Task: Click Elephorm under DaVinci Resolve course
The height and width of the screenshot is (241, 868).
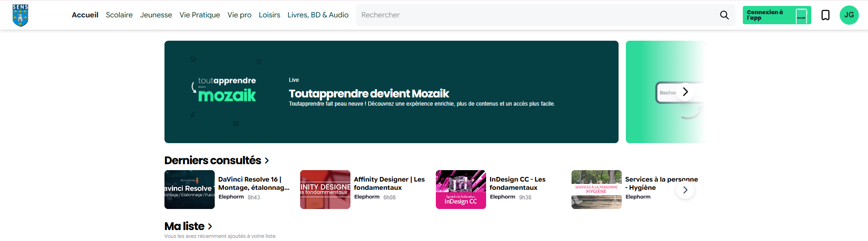Action: point(231,197)
